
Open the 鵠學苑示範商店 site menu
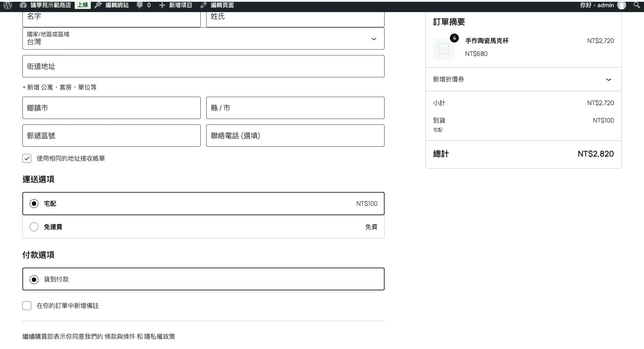45,5
